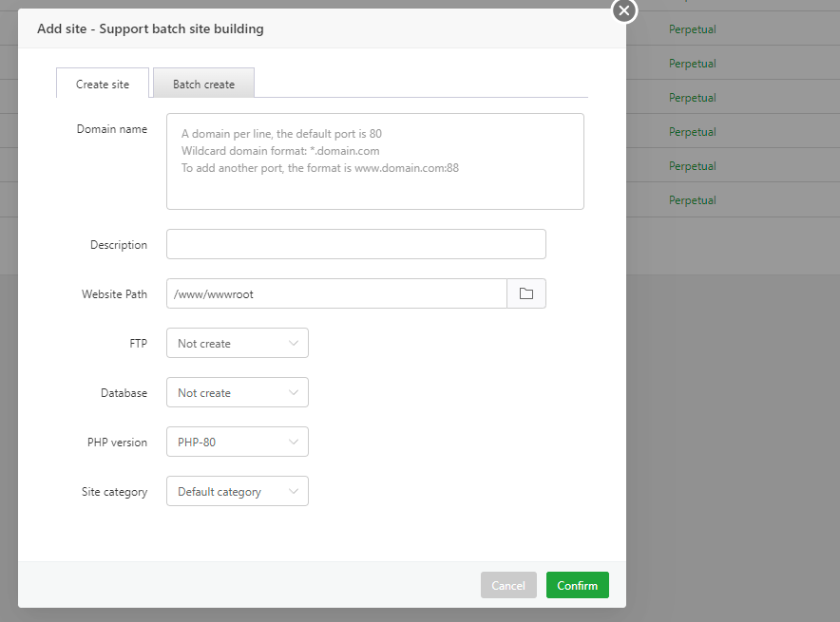Switch to the Batch create tab
This screenshot has width=840, height=622.
pyautogui.click(x=203, y=84)
